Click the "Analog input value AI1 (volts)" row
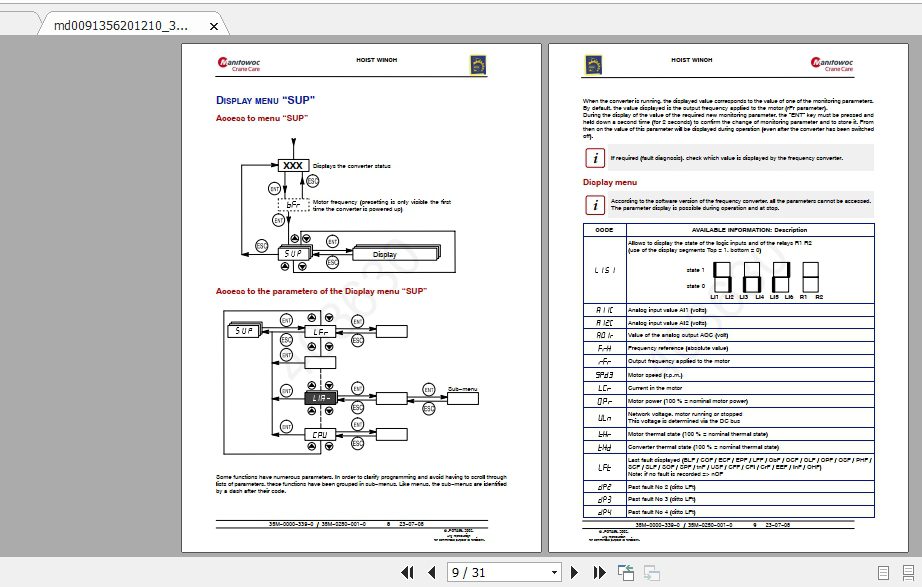Image resolution: width=922 pixels, height=587 pixels. click(729, 309)
